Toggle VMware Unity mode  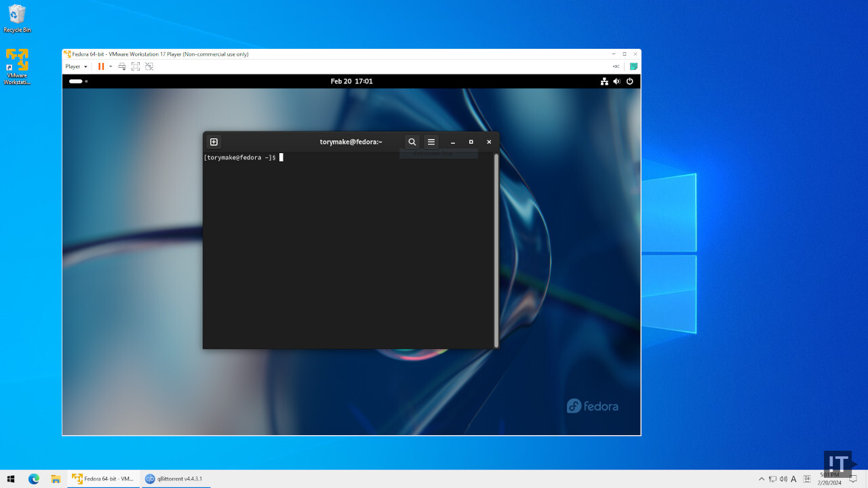pos(149,66)
